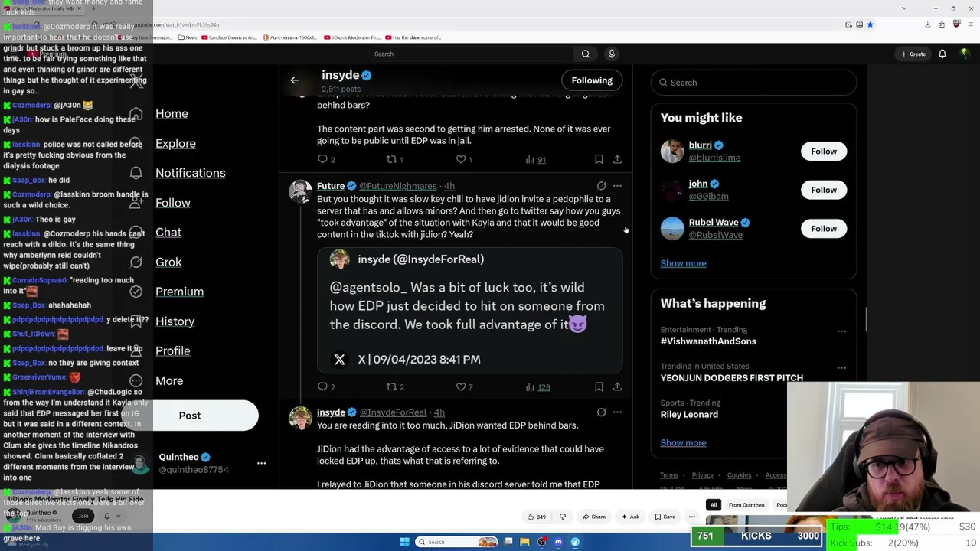This screenshot has width=980, height=551.
Task: Click the X search field
Action: (753, 83)
